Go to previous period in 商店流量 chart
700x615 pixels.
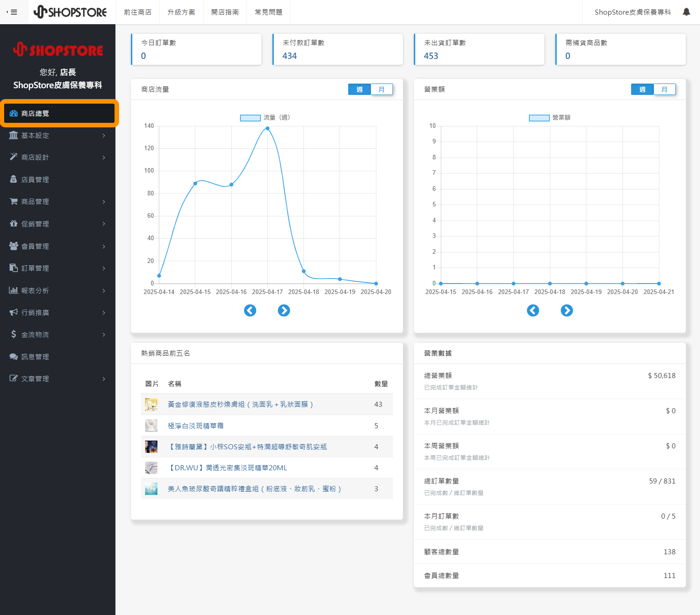point(250,310)
